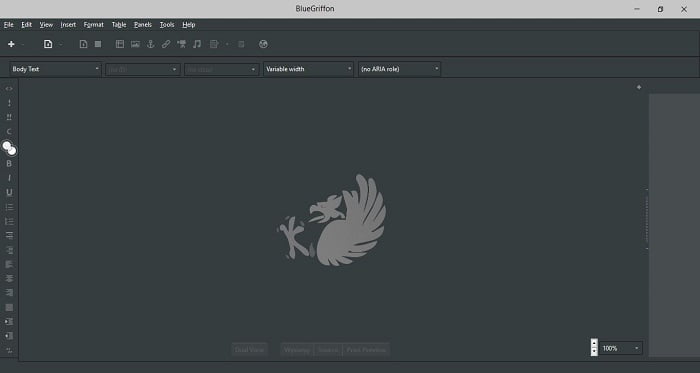Expand the arrow next to the form icon
Image resolution: width=700 pixels, height=373 pixels.
point(227,44)
